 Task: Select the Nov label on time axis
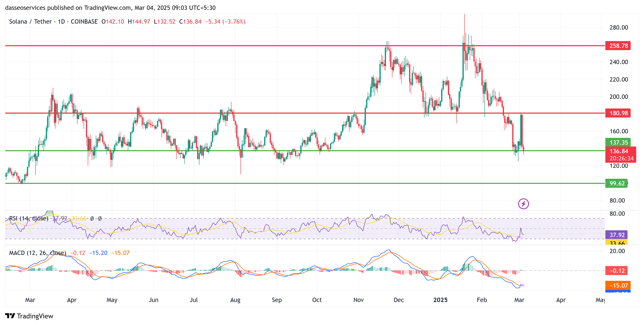(358, 300)
